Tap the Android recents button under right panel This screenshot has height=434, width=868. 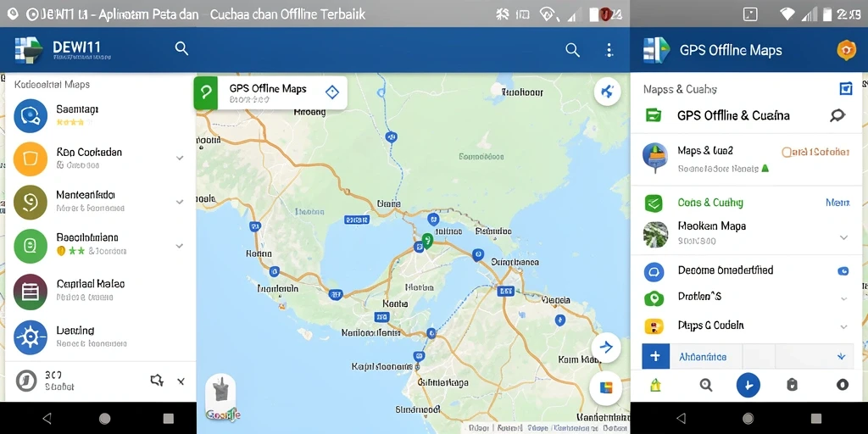point(816,418)
